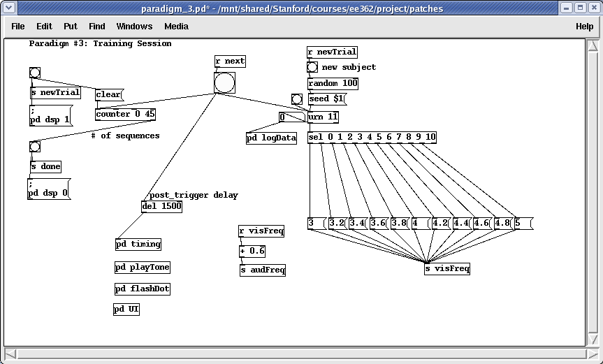Open the pd playTone subpatch object

click(143, 268)
